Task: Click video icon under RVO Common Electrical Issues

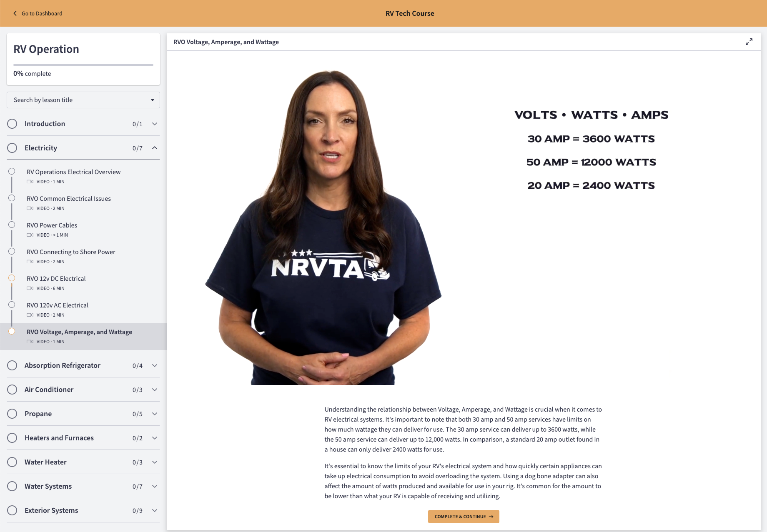Action: 30,208
